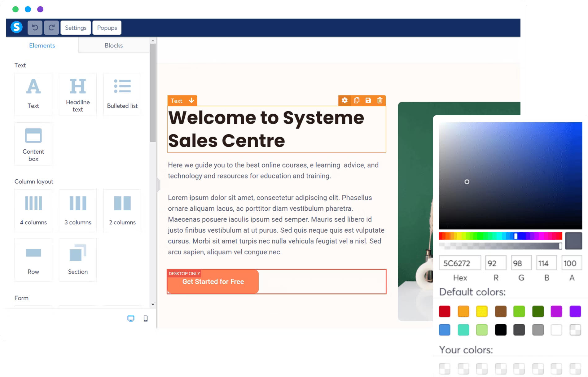588x377 pixels.
Task: Undo the last change
Action: click(35, 28)
